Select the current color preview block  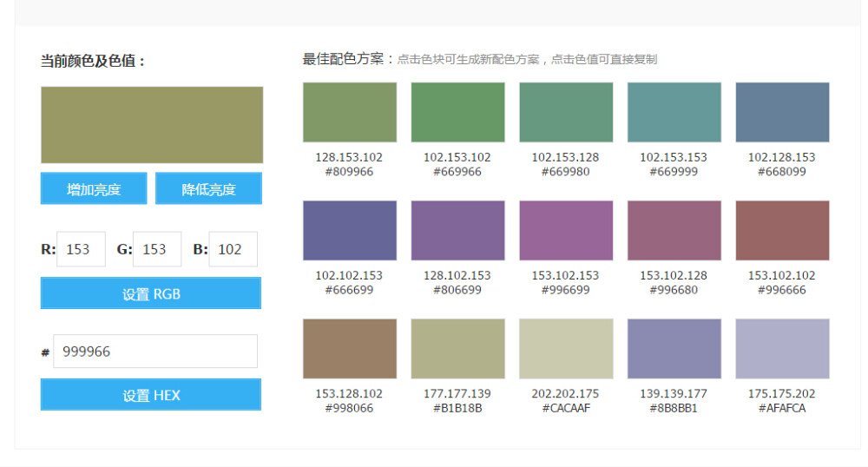point(152,125)
